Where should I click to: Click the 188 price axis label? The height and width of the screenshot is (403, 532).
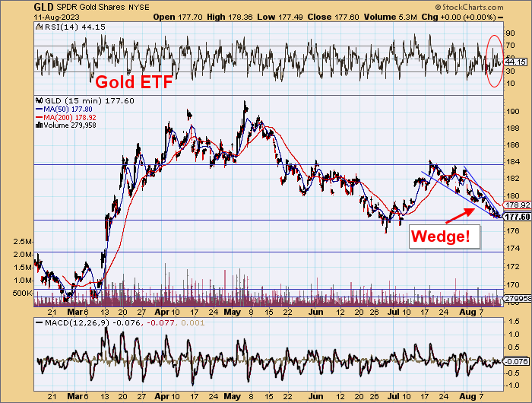point(513,129)
